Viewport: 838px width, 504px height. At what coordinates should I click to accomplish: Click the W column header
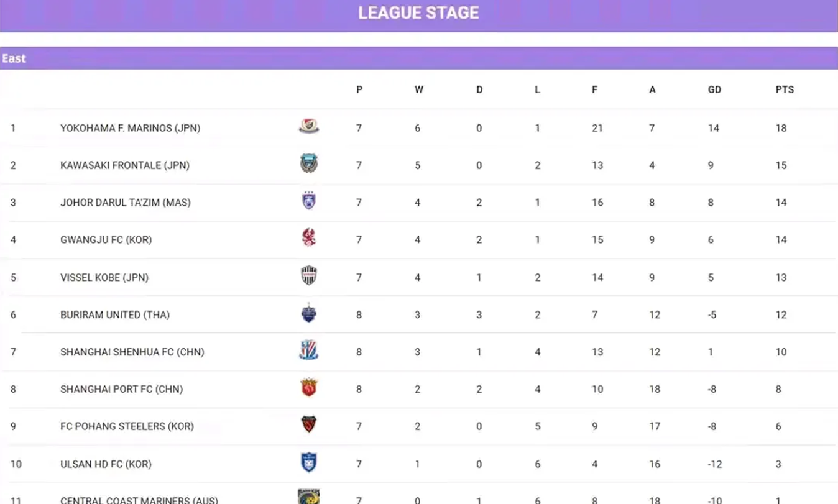[x=419, y=89]
